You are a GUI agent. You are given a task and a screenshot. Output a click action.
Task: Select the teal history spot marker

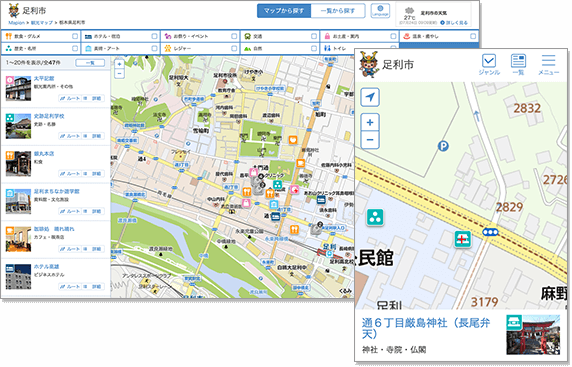(x=375, y=217)
